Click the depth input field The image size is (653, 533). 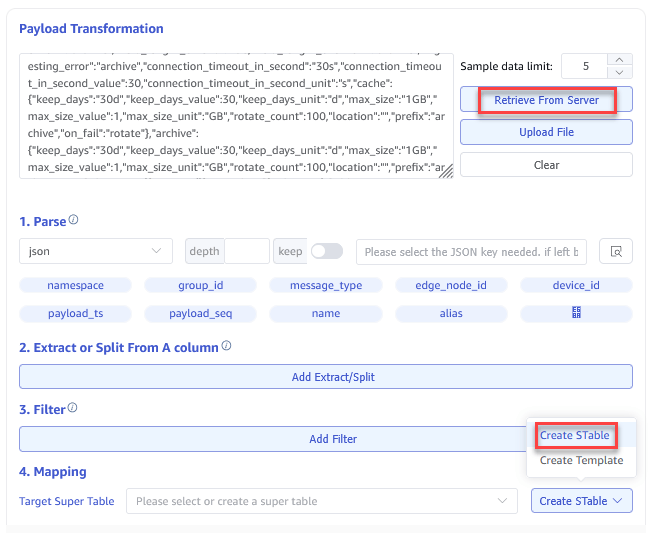point(246,251)
